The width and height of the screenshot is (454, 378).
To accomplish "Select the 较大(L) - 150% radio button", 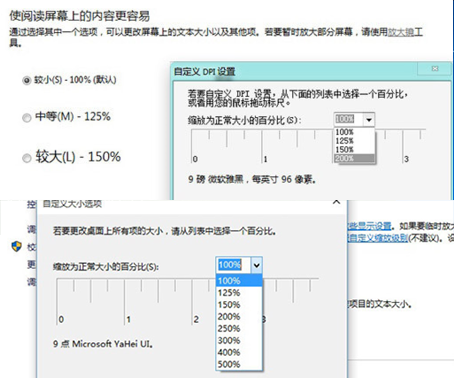I will click(x=26, y=158).
